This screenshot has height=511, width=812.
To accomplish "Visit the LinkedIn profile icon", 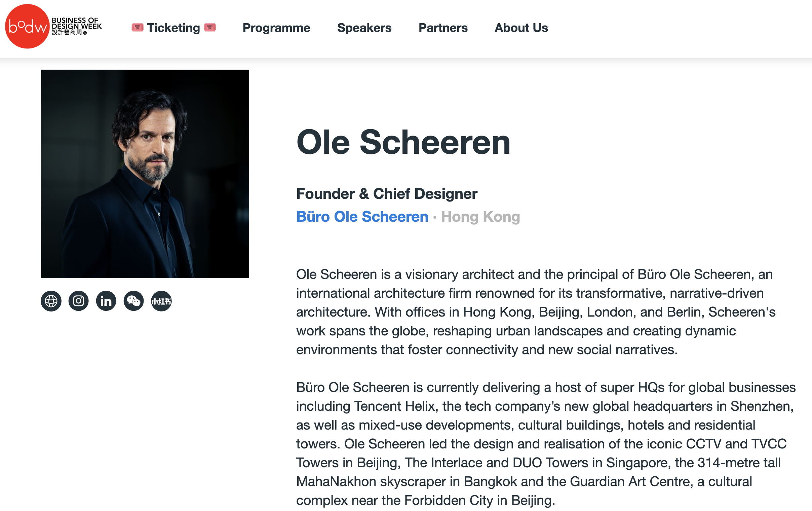I will (x=106, y=301).
